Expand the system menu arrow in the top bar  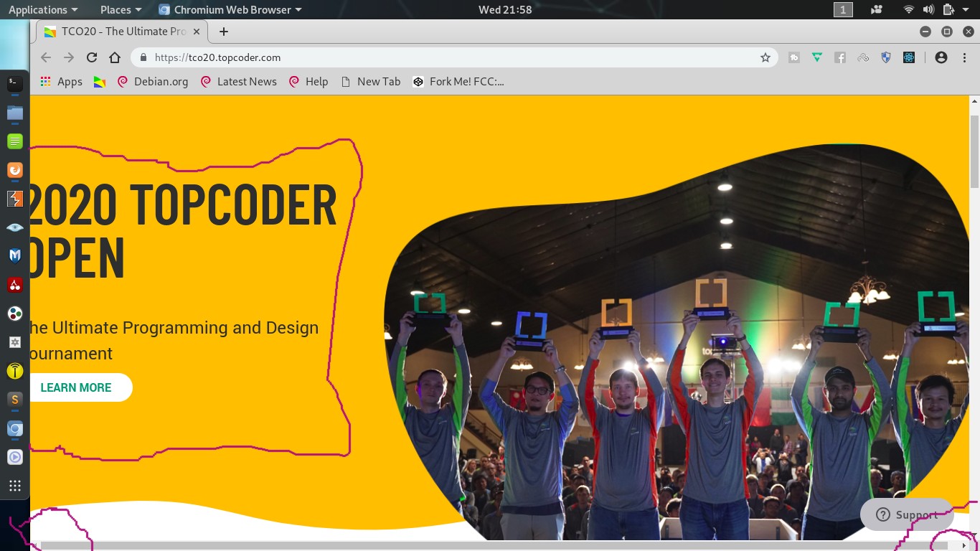click(x=966, y=10)
